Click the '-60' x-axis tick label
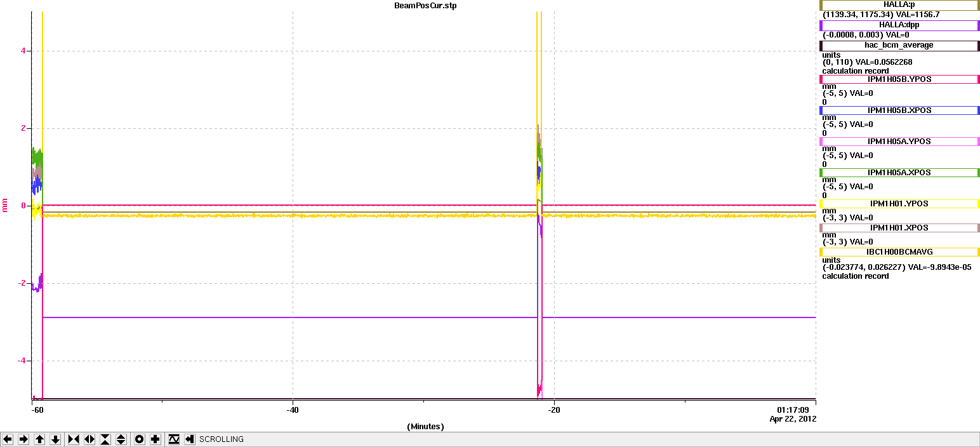This screenshot has height=447, width=980. tap(36, 410)
